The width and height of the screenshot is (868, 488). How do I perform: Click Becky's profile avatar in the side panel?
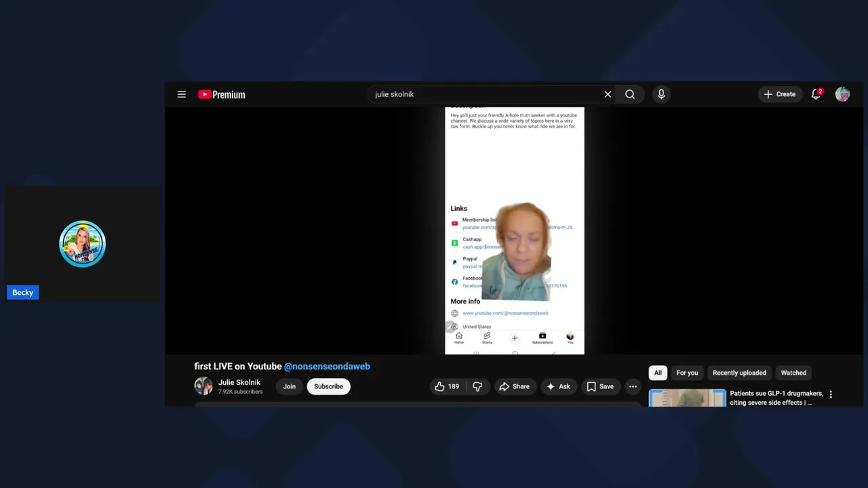pyautogui.click(x=82, y=243)
